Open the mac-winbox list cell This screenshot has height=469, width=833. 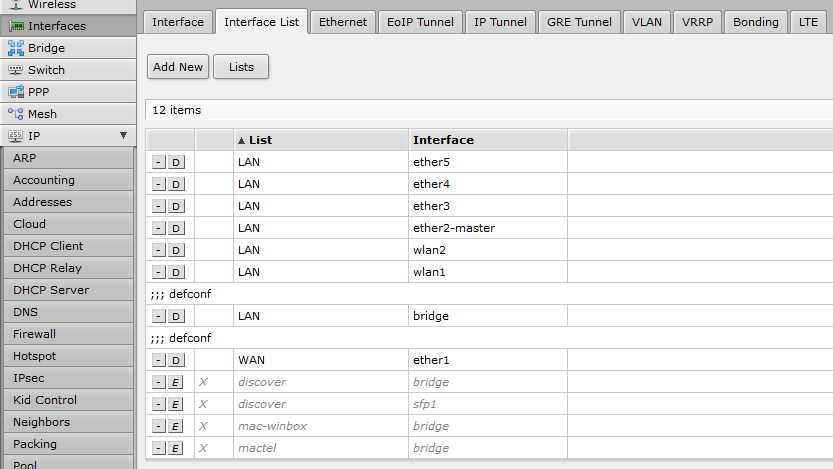pyautogui.click(x=321, y=426)
